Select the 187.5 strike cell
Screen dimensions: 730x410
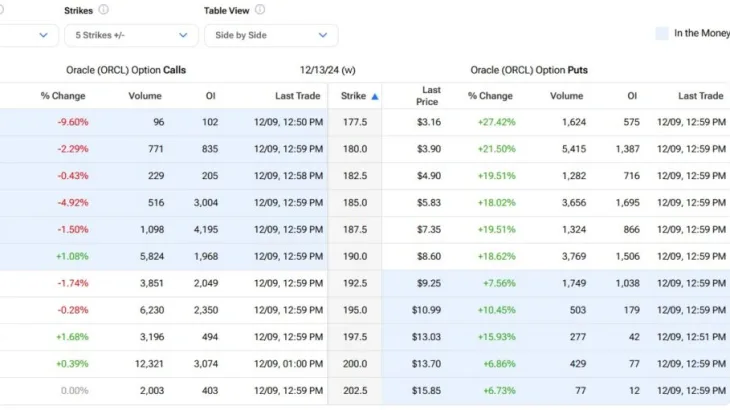[355, 230]
